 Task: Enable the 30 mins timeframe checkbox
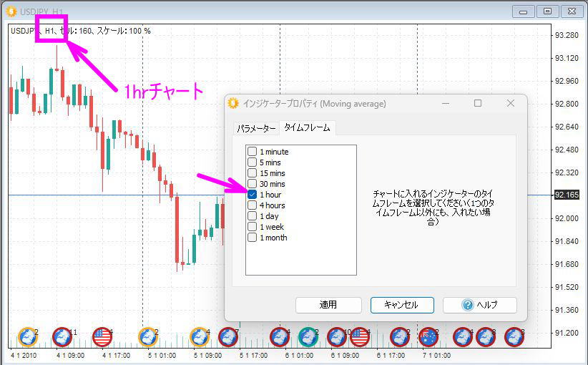252,184
